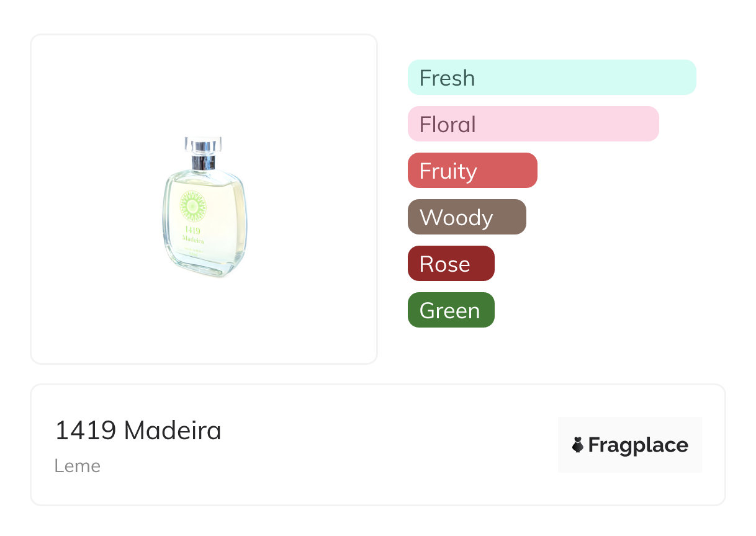Choose the brown Woody accord bar
This screenshot has height=536, width=756.
tap(466, 217)
